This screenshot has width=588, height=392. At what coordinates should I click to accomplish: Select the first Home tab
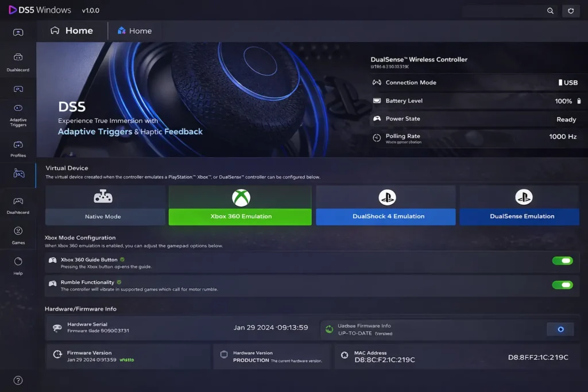click(72, 31)
